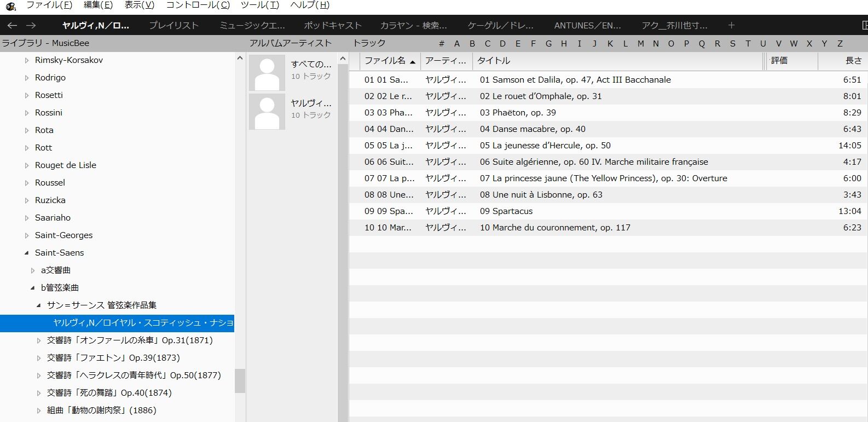This screenshot has height=422, width=868.
Task: Open the ツール(T) menu
Action: [260, 5]
